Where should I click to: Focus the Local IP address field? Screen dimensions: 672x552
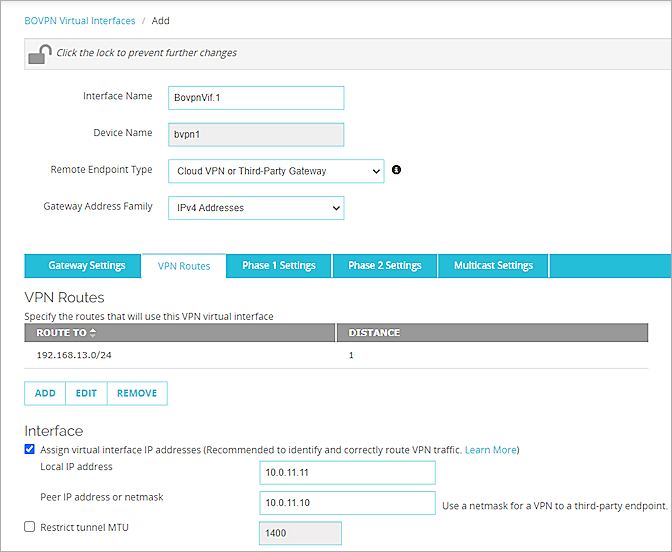tap(346, 473)
